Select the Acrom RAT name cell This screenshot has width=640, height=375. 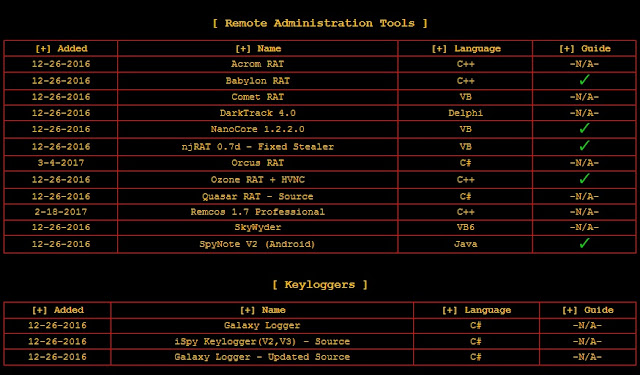click(258, 64)
